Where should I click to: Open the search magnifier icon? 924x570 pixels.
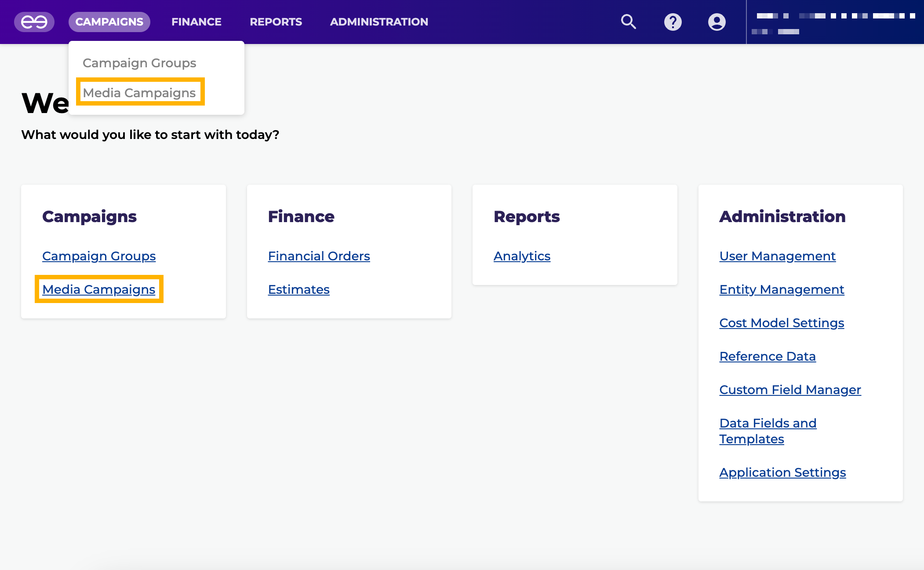[x=628, y=22]
